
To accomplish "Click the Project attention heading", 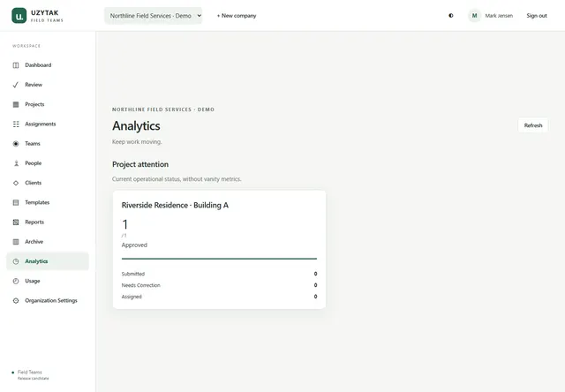I will point(140,164).
